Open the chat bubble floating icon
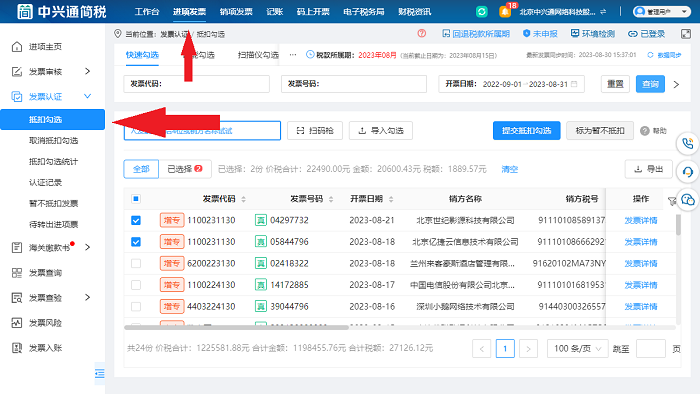700x394 pixels. tap(688, 200)
